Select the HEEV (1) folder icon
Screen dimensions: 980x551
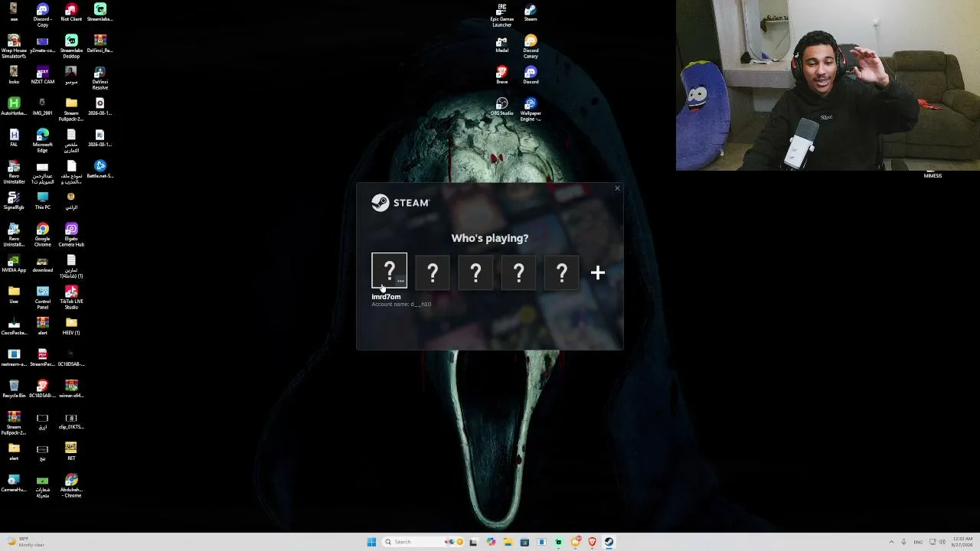coord(71,326)
